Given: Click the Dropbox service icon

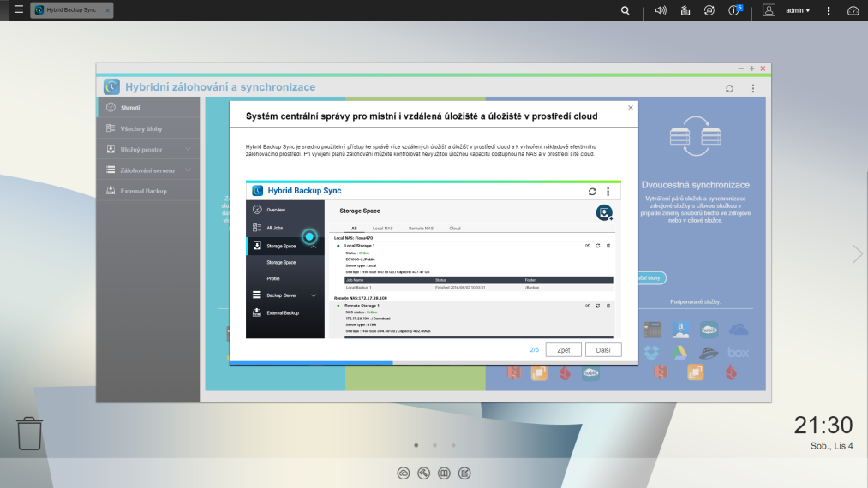Looking at the screenshot, I should (x=651, y=353).
